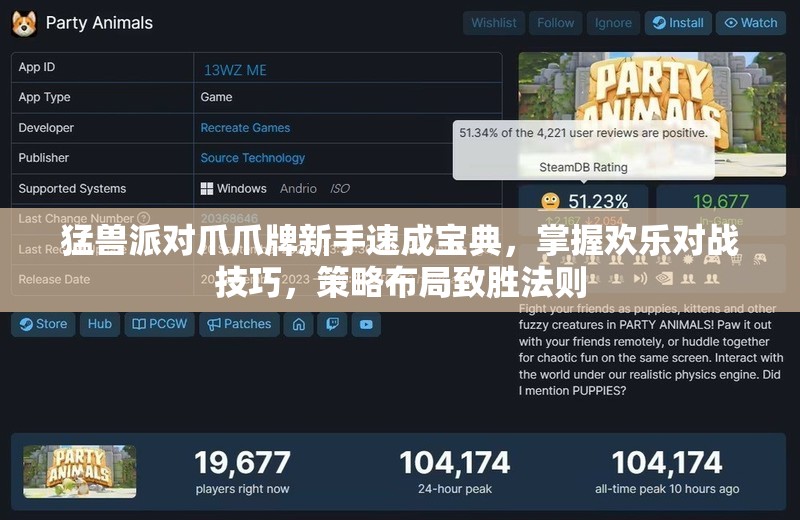The height and width of the screenshot is (520, 800).
Task: Click the SteamDB Rating tooltip label
Action: [x=583, y=167]
